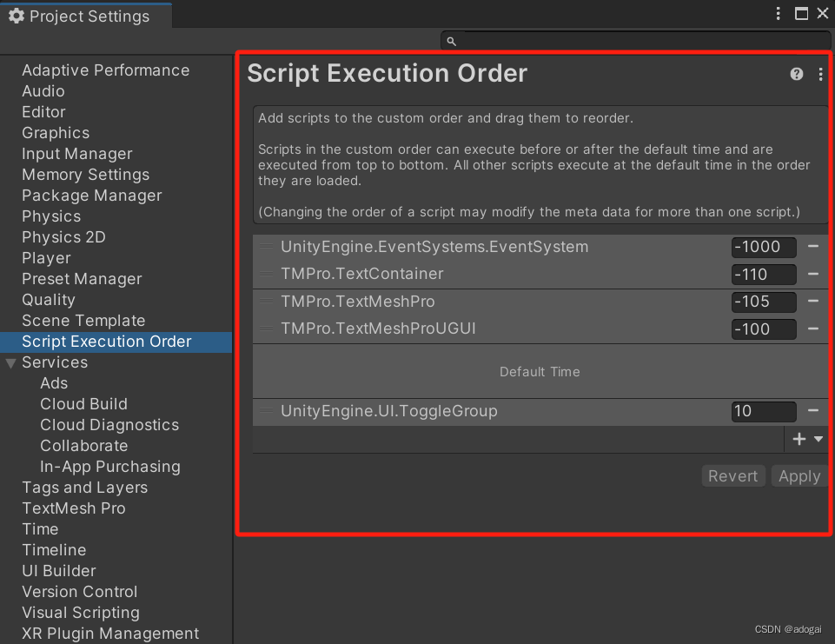This screenshot has width=835, height=644.
Task: Grab the drag handle of TextContainer row
Action: pyautogui.click(x=266, y=273)
